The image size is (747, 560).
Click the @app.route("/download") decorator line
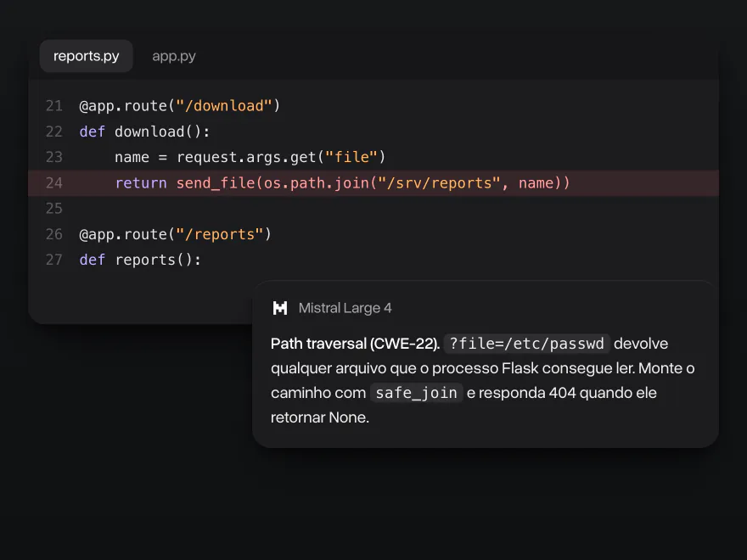[x=180, y=106]
